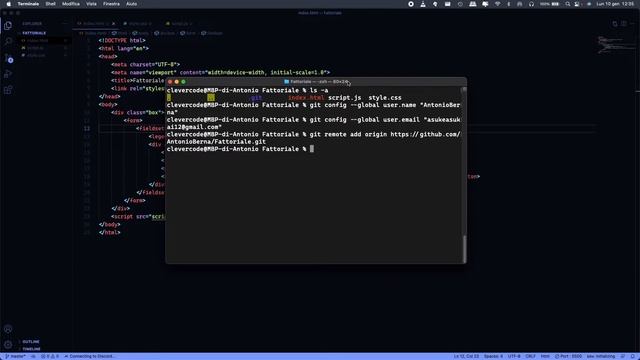Click Port: 5500 Live Server status
The height and width of the screenshot is (360, 640).
(x=568, y=356)
